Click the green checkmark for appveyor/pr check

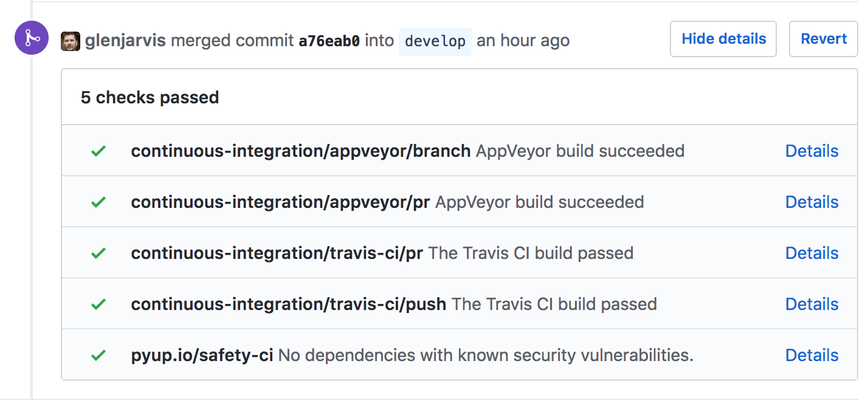click(98, 201)
